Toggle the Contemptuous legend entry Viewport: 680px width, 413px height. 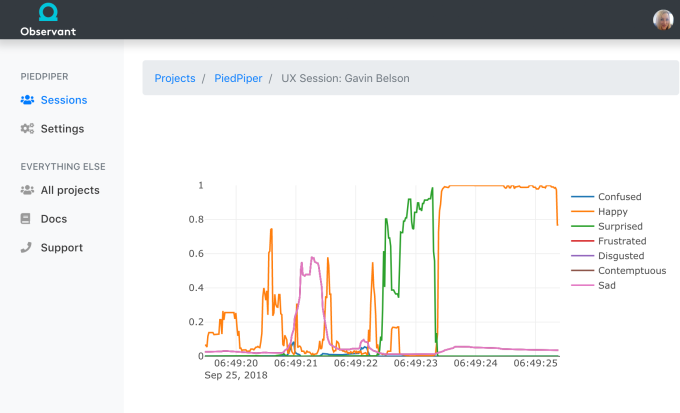click(x=618, y=270)
